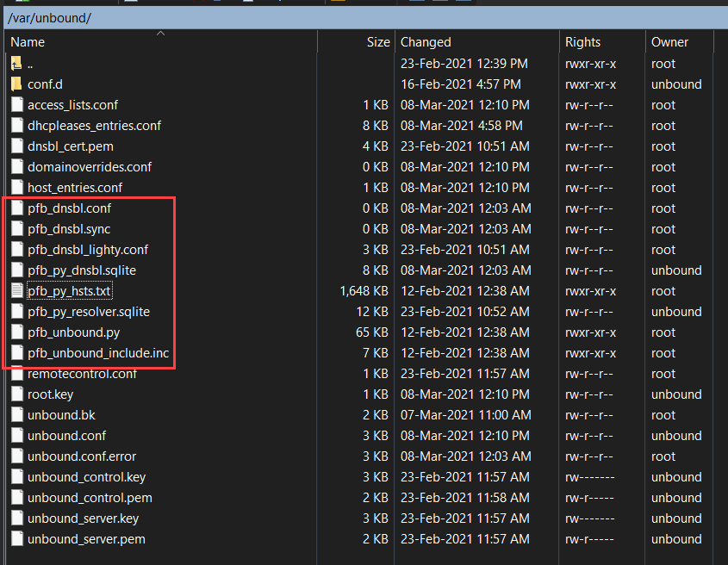Select unbound.conf file name
Viewport: 728px width, 565px height.
coord(67,436)
